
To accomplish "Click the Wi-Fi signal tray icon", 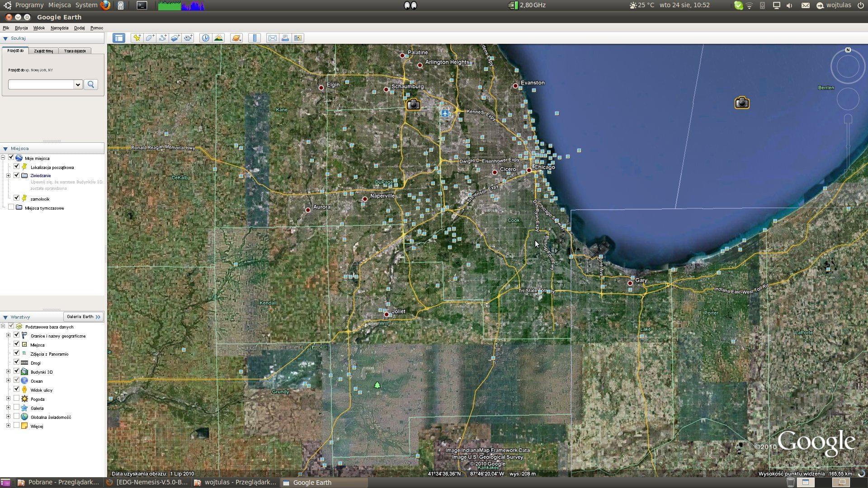I will pos(750,5).
